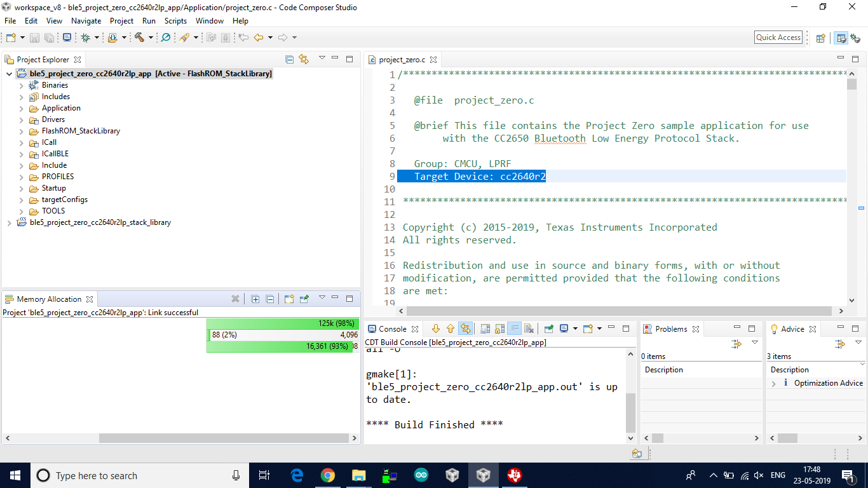The width and height of the screenshot is (868, 488).
Task: Select the targetConfigs folder
Action: (65, 200)
